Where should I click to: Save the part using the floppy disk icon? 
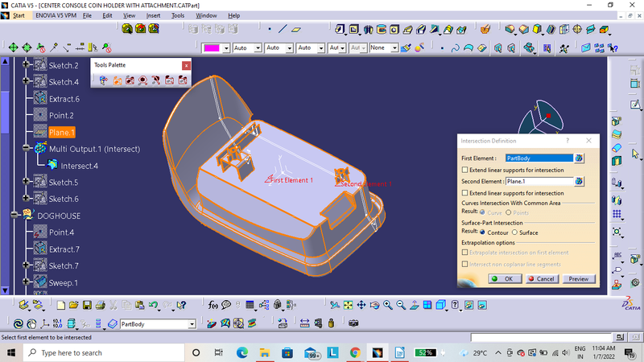click(87, 305)
